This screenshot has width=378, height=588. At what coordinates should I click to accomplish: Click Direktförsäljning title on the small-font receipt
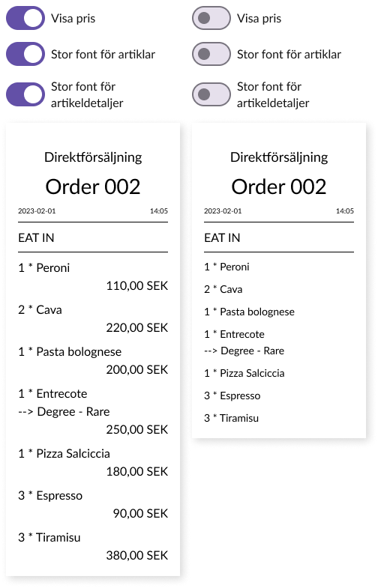279,157
